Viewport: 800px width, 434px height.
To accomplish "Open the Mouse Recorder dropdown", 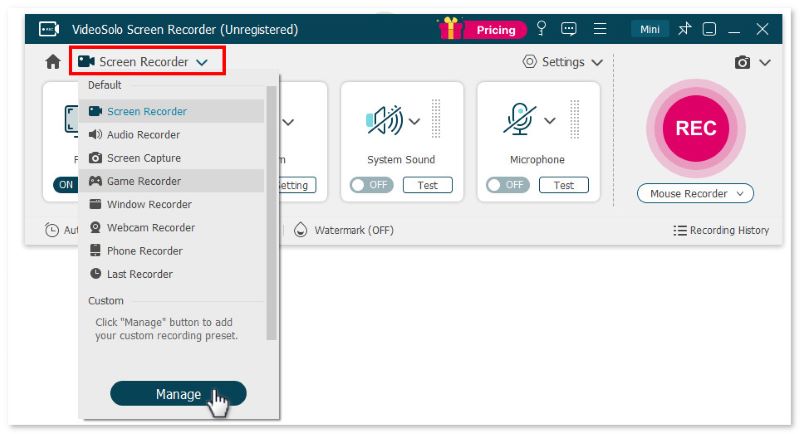I will (x=695, y=193).
